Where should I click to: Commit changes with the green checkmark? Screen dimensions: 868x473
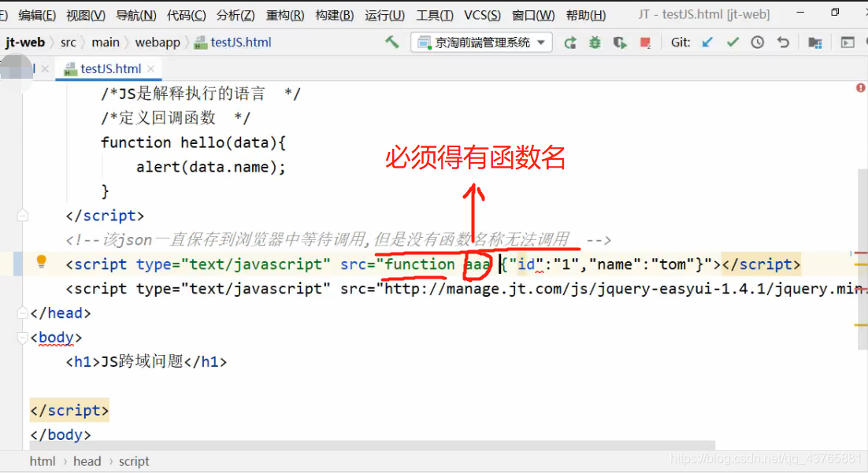[733, 42]
